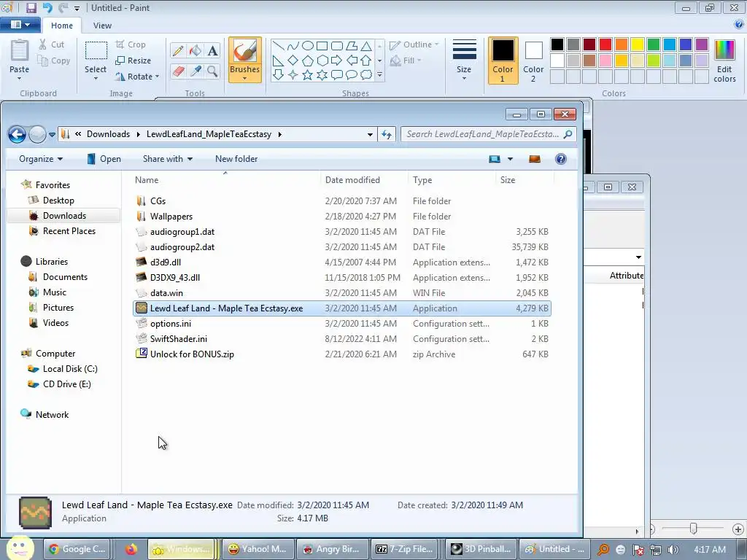Click the Undo icon in Paint title bar
The height and width of the screenshot is (560, 747).
(47, 7)
